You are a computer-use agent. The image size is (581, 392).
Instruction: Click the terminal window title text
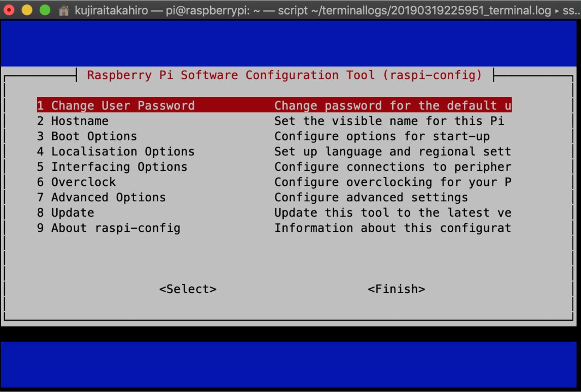click(327, 9)
